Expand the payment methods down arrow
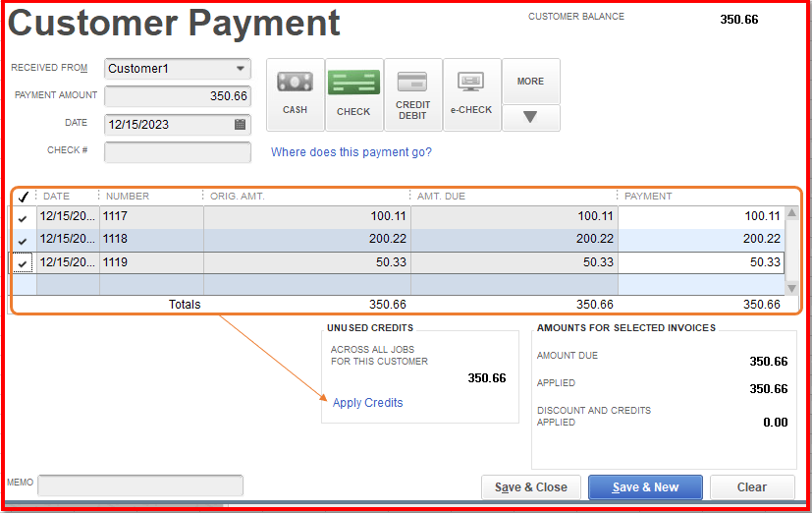 [x=531, y=118]
